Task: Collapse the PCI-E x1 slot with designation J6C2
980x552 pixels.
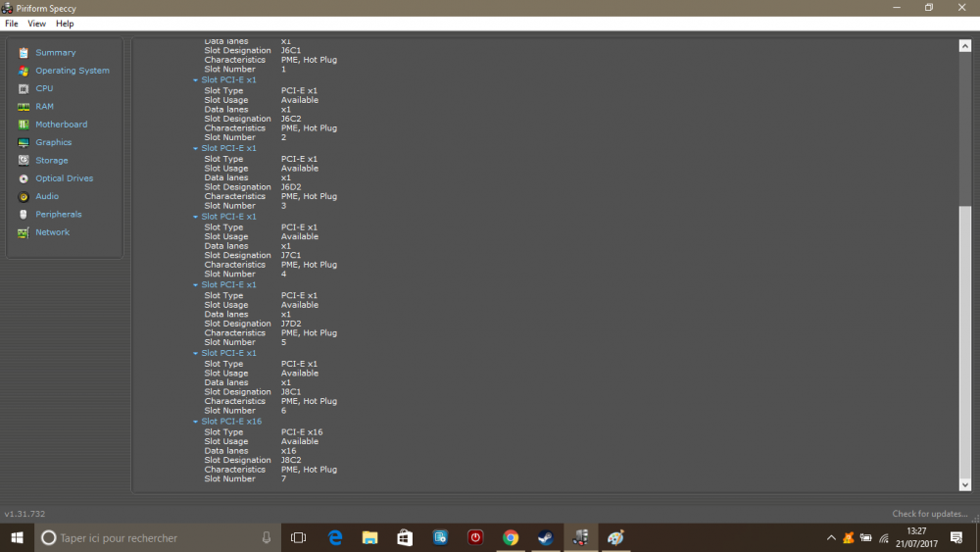Action: tap(196, 80)
